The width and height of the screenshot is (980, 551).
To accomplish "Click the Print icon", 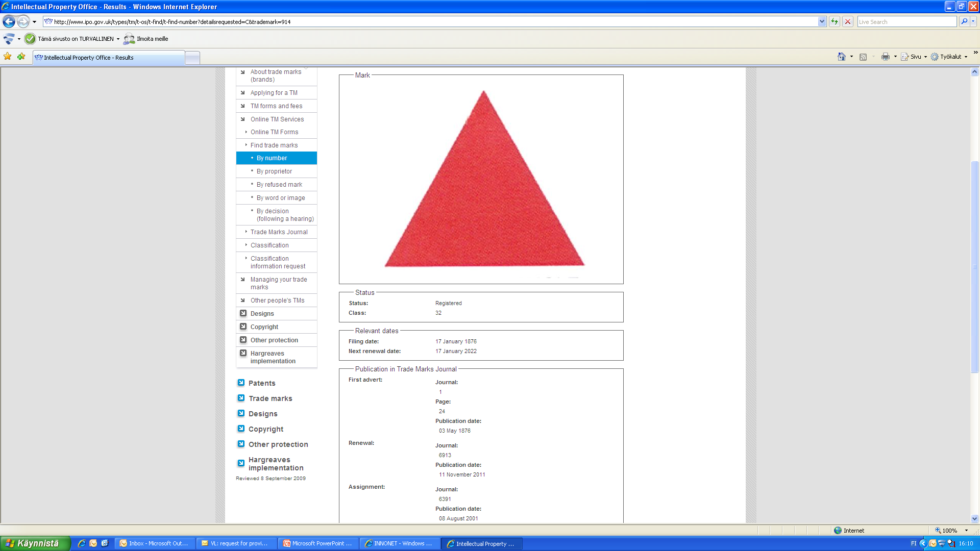I will pos(886,57).
